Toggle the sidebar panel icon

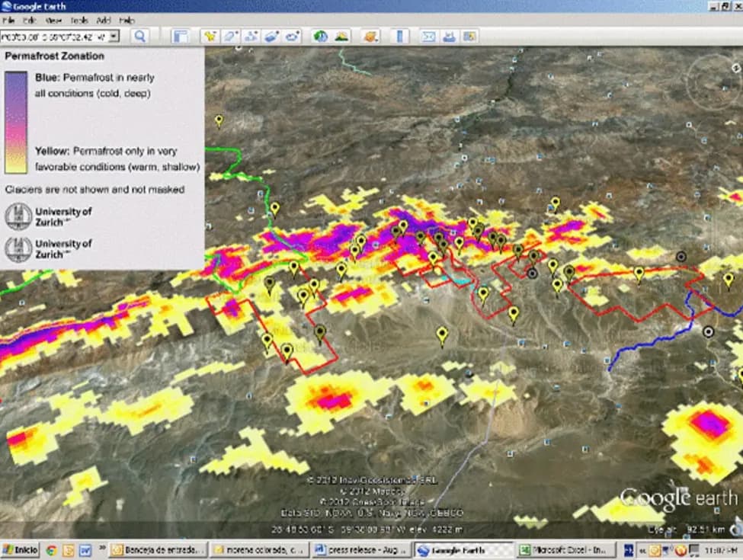pos(181,36)
